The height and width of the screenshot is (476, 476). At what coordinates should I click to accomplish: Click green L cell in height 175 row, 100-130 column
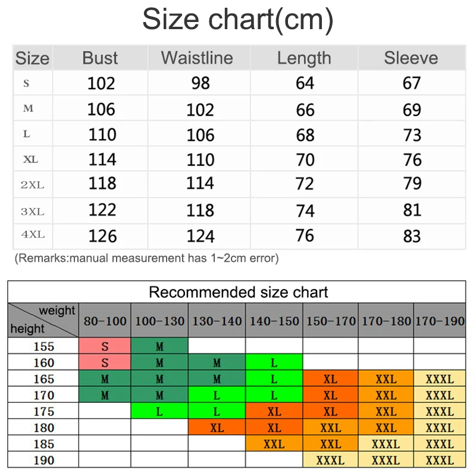click(159, 411)
